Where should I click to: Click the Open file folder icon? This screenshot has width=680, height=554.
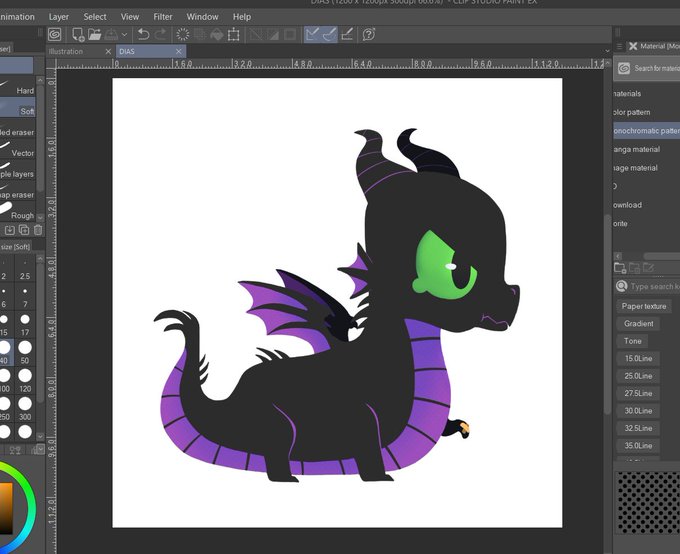95,34
